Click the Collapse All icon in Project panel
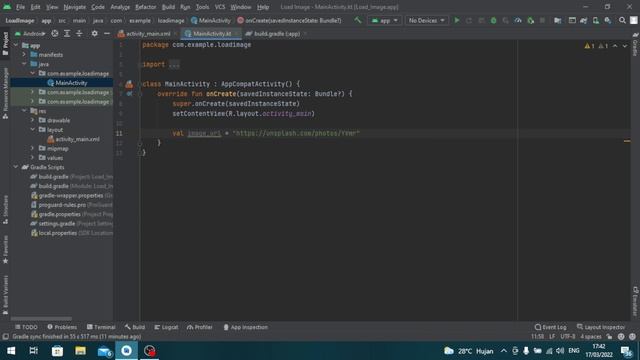The height and width of the screenshot is (360, 640). point(79,33)
